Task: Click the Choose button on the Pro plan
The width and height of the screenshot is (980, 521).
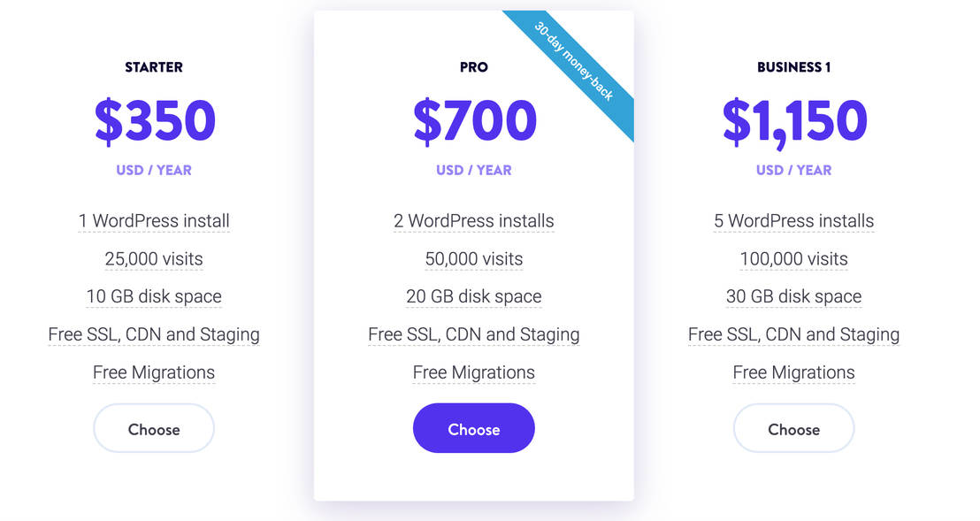Action: tap(473, 428)
